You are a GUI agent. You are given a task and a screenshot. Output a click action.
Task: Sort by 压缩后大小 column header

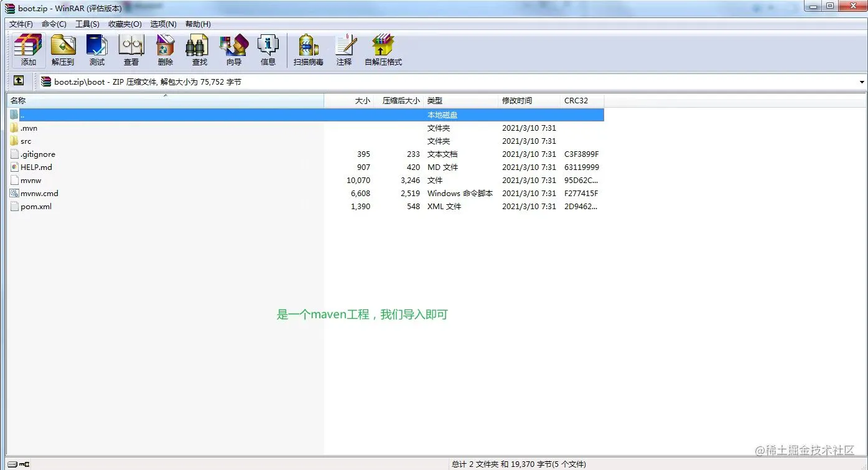coord(399,100)
